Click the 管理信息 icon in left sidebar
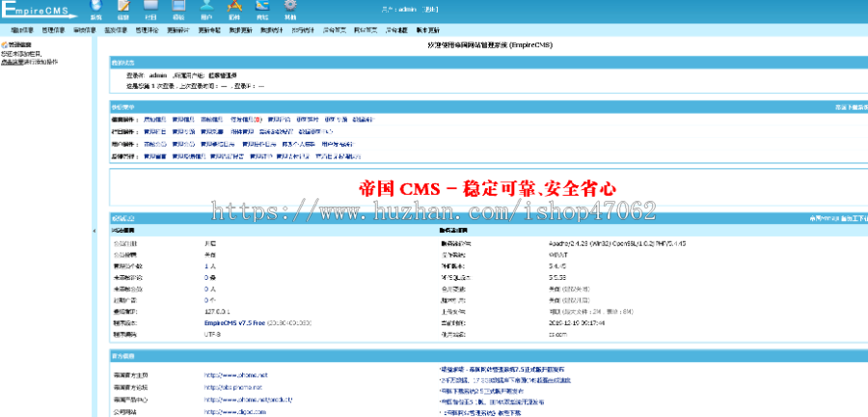Viewport: 868px width, 417px height. coord(4,44)
